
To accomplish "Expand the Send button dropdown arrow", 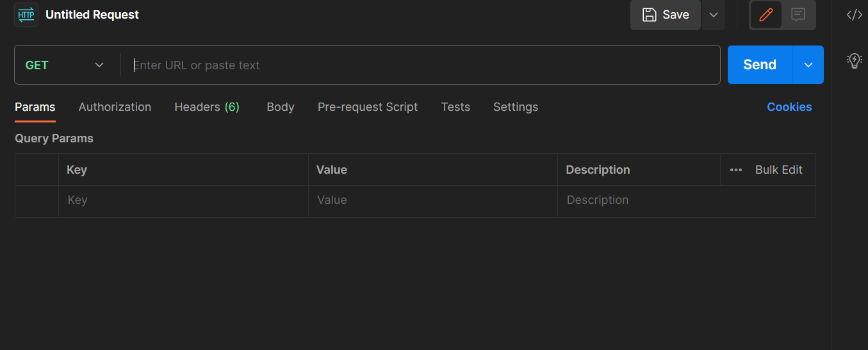I will [808, 65].
